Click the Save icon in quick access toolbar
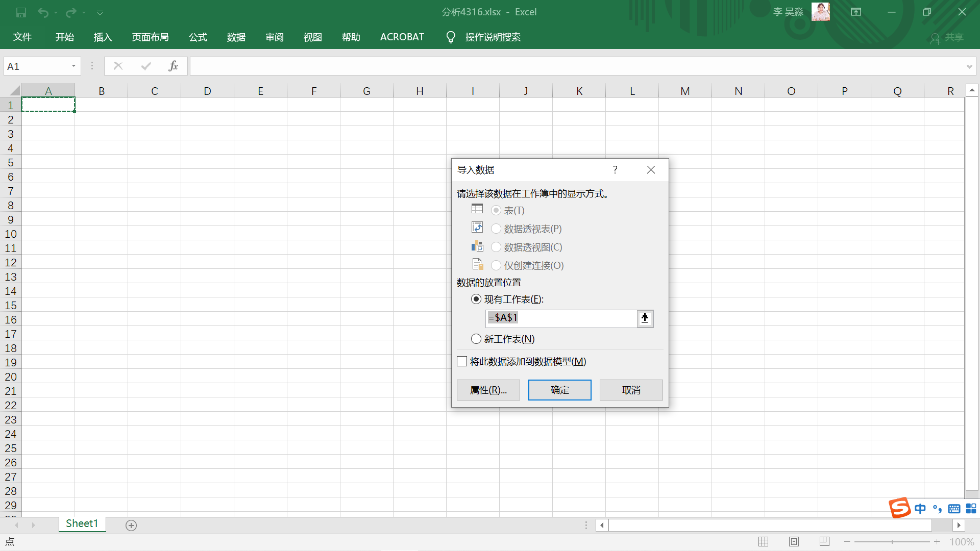The width and height of the screenshot is (980, 551). (x=21, y=12)
